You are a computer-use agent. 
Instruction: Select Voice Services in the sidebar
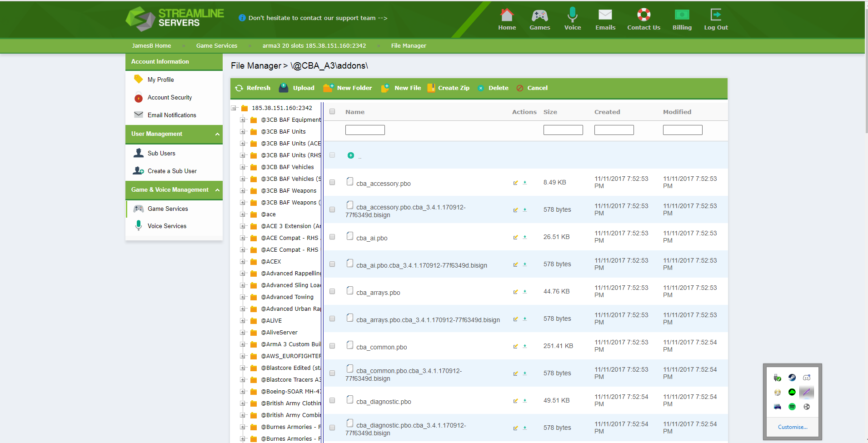[x=166, y=226]
